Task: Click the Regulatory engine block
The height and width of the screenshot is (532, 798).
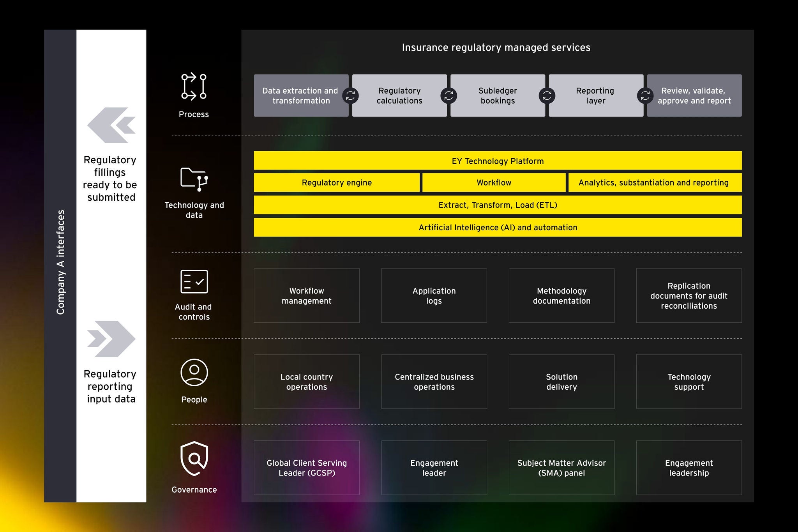Action: (x=337, y=182)
